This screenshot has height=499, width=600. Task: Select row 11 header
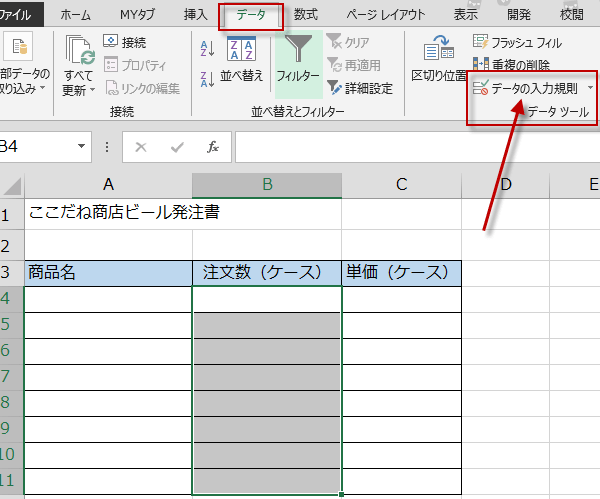[11, 481]
